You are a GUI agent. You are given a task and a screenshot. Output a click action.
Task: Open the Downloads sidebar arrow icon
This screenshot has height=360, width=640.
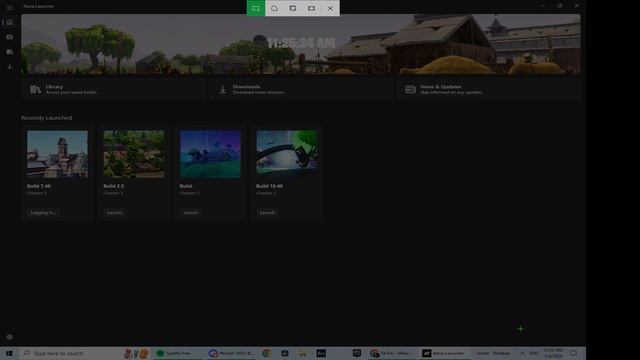pos(10,67)
